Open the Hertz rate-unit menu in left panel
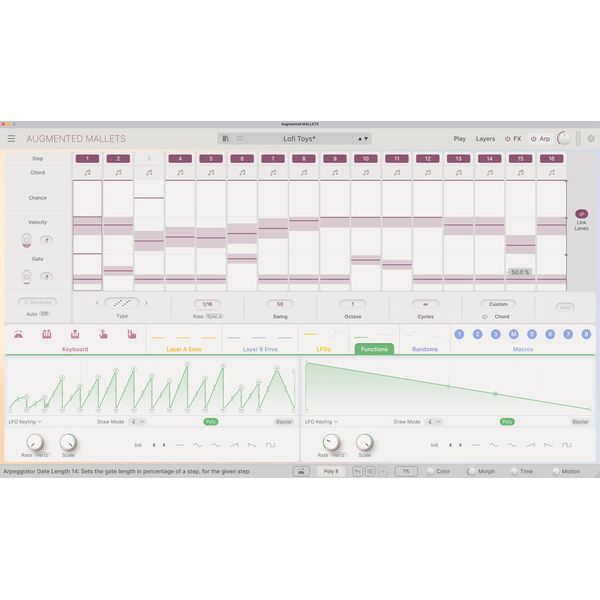Viewport: 600px width, 600px height. click(x=41, y=455)
